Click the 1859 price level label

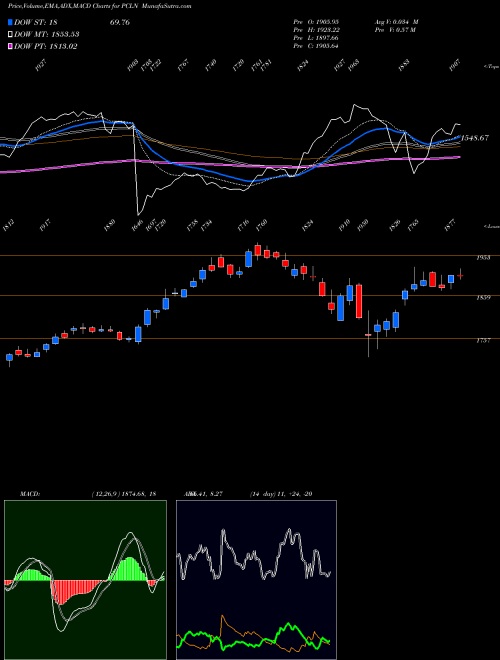click(x=483, y=298)
